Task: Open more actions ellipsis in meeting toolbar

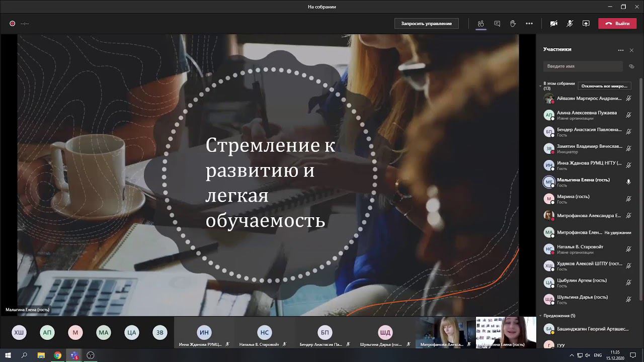Action: tap(529, 24)
